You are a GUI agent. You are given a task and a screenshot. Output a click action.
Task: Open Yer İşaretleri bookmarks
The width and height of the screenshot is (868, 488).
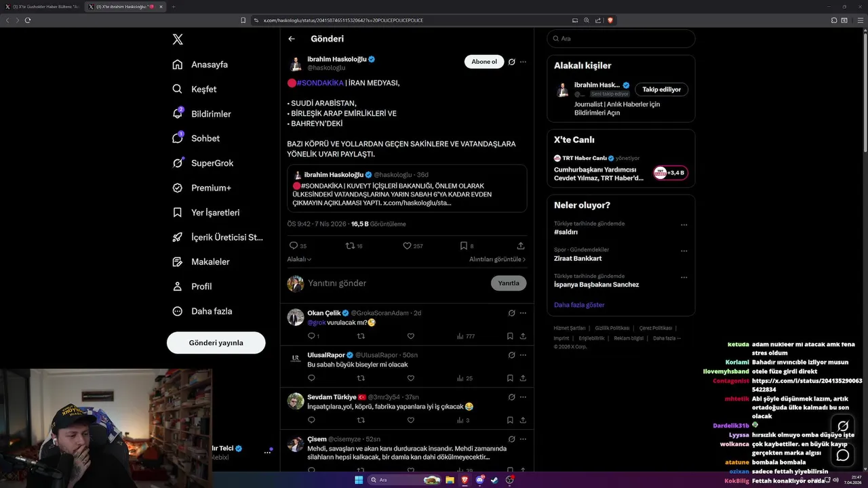(205, 212)
